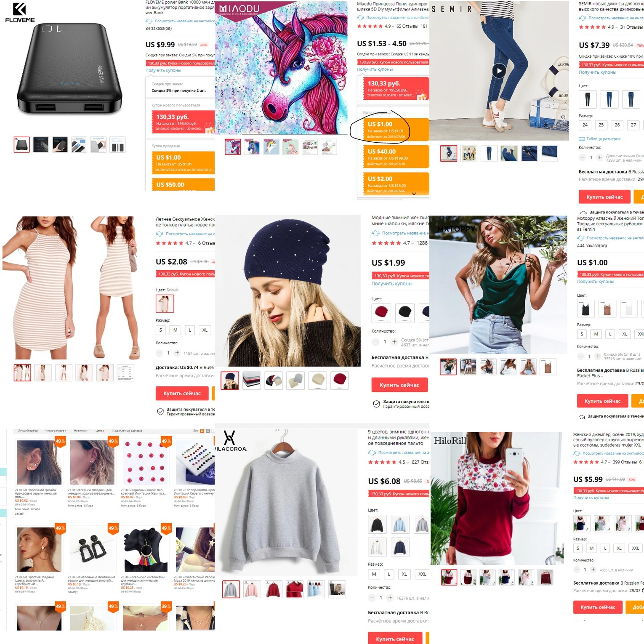Switch listing to list view icon

[208, 431]
